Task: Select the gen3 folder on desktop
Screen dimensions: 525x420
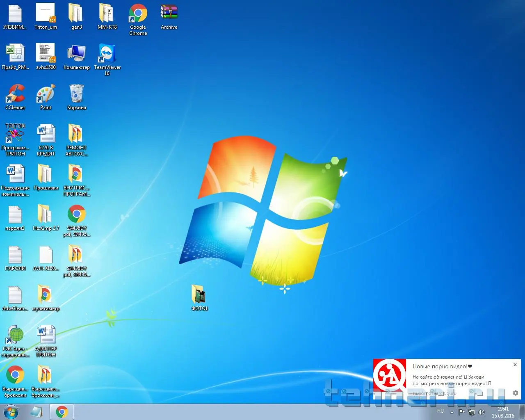Action: point(77,17)
